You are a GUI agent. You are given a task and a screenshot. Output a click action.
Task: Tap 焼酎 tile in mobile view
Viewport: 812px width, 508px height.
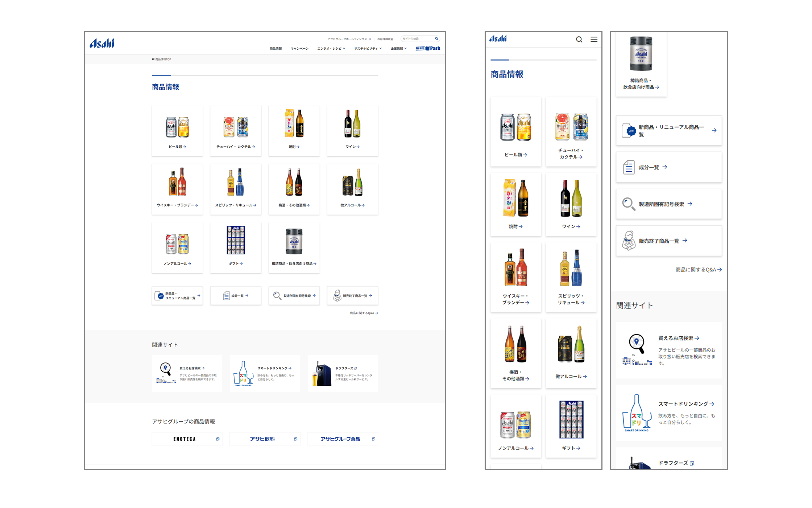516,205
